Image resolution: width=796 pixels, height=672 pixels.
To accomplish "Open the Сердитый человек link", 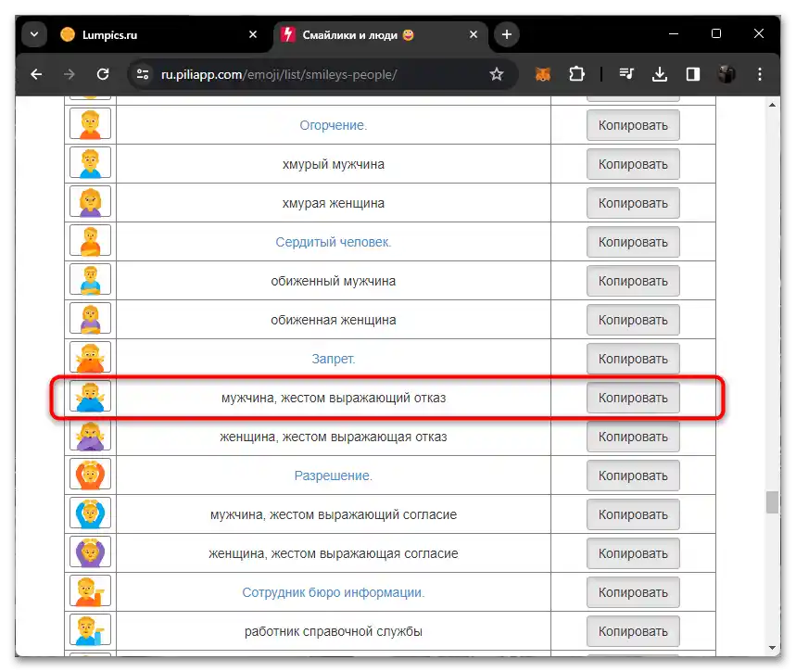I will tap(333, 242).
